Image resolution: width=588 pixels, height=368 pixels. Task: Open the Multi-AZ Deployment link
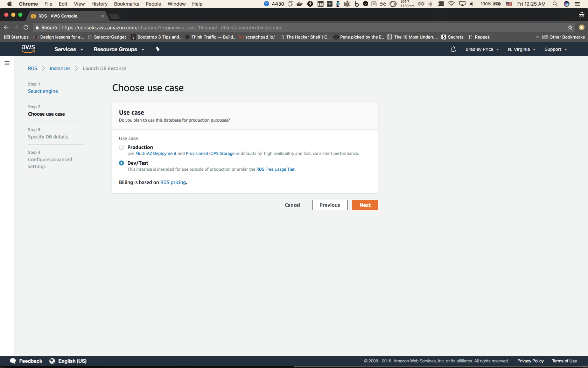(x=156, y=154)
